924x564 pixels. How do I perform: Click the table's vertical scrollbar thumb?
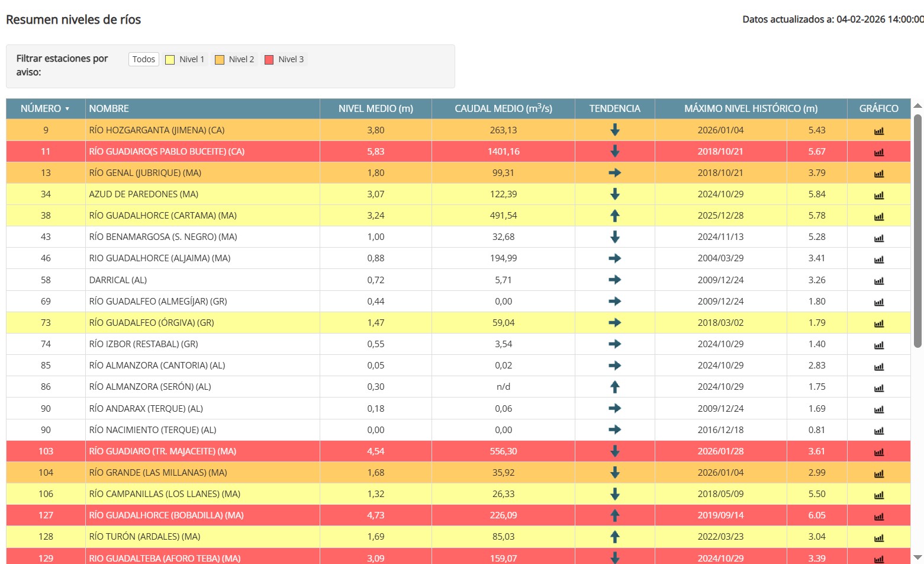917,231
